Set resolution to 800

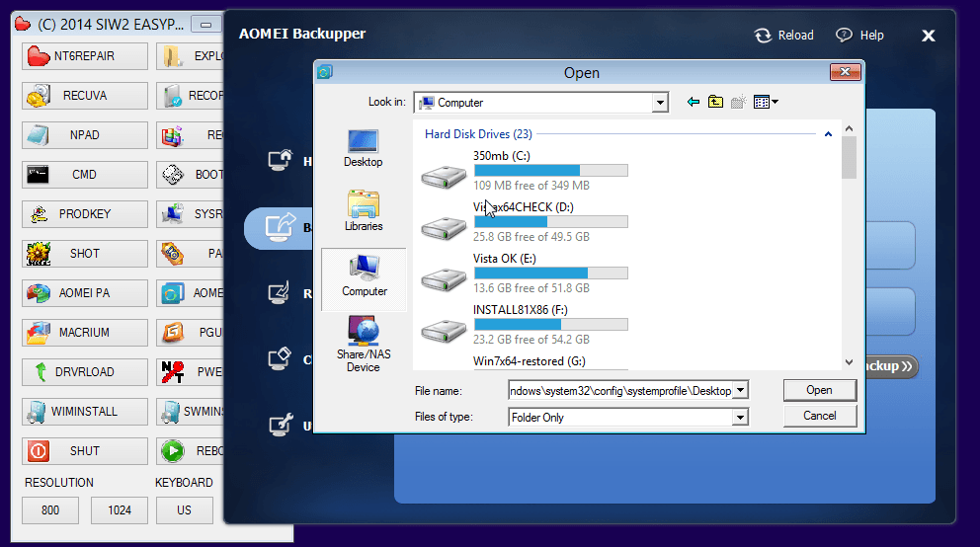[50, 510]
